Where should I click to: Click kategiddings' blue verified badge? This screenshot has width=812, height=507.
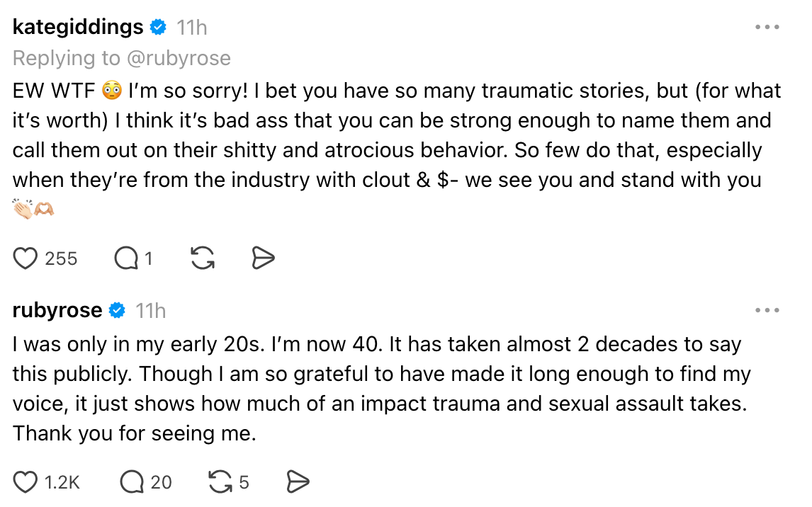[159, 28]
